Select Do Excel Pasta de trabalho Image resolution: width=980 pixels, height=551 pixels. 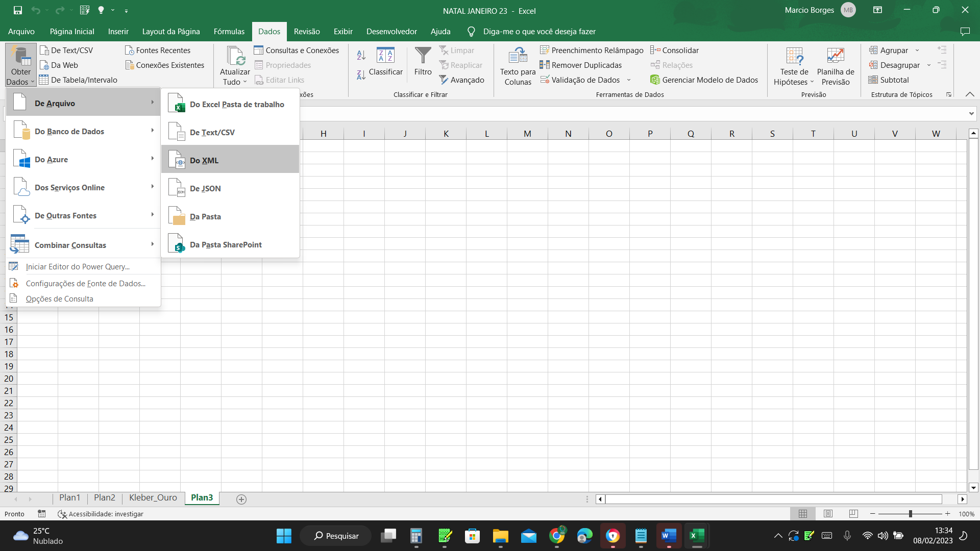tap(230, 104)
